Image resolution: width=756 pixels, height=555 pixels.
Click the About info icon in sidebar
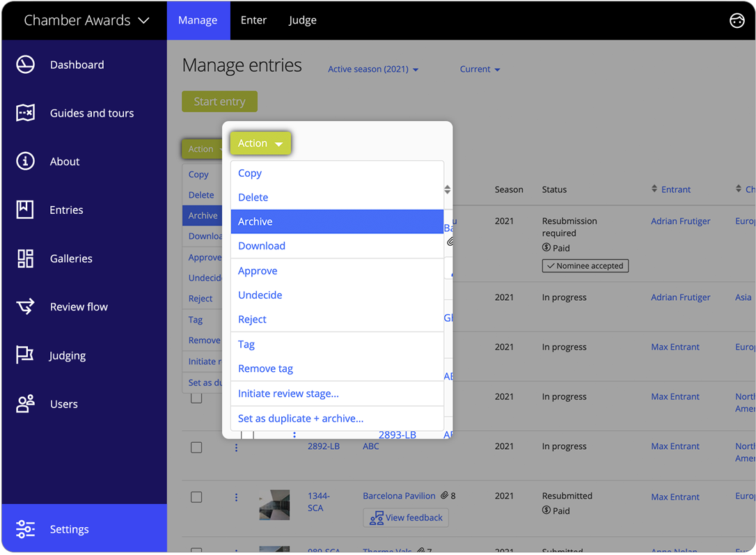(x=25, y=161)
